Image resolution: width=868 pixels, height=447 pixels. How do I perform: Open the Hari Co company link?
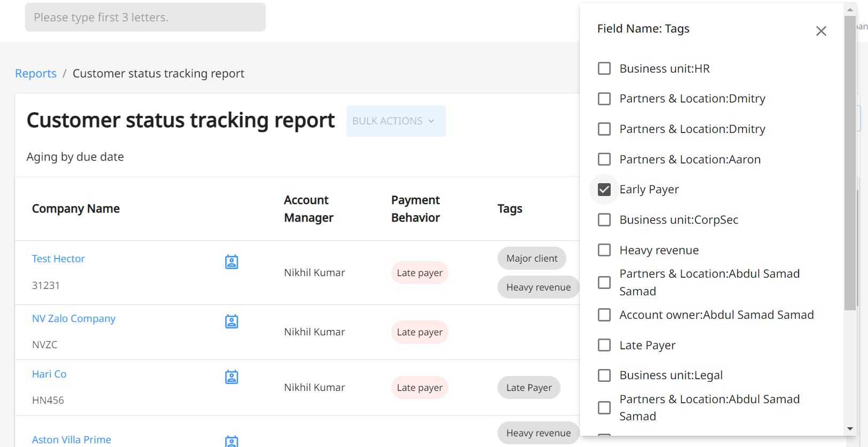click(x=49, y=374)
